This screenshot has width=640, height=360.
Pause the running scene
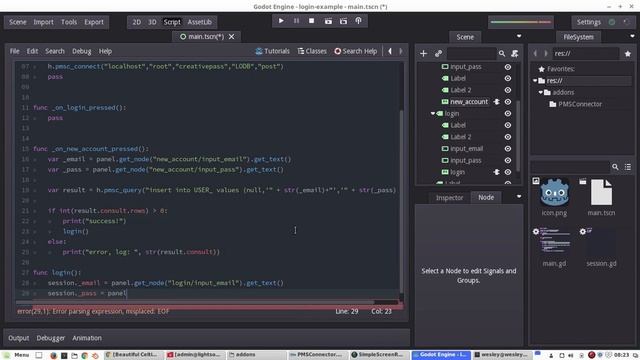click(x=296, y=21)
